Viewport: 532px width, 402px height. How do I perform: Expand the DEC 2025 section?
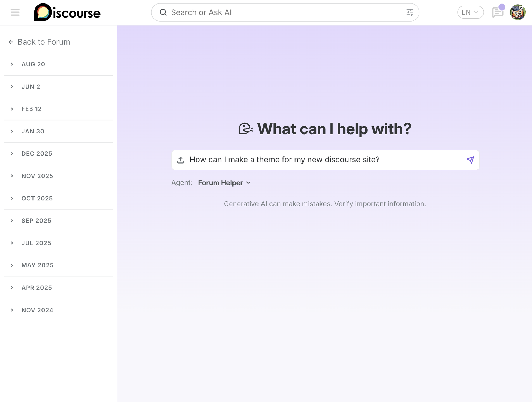click(58, 154)
